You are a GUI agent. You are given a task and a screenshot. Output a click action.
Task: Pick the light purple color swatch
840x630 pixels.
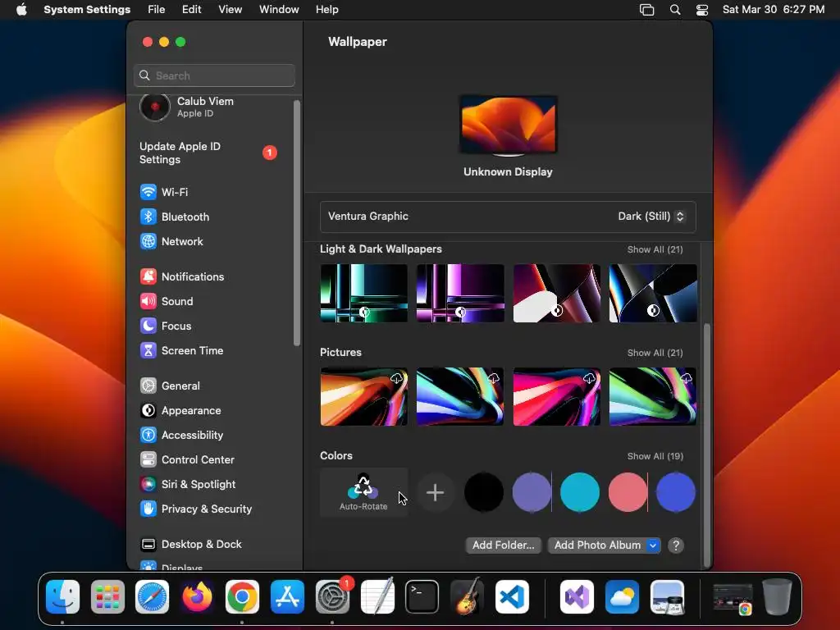(x=532, y=492)
